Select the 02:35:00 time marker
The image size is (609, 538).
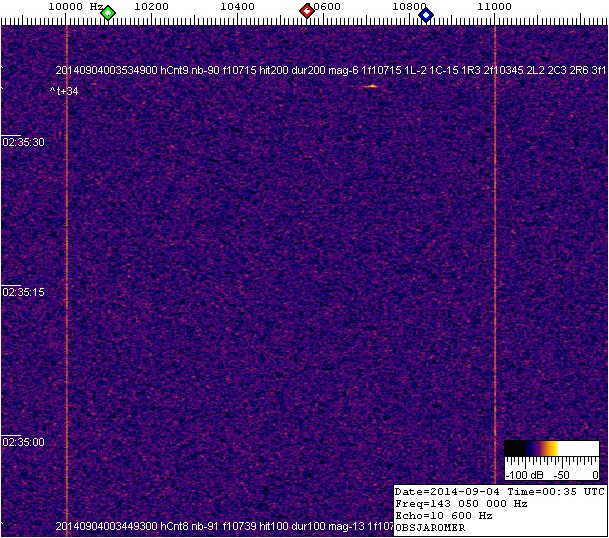click(24, 441)
